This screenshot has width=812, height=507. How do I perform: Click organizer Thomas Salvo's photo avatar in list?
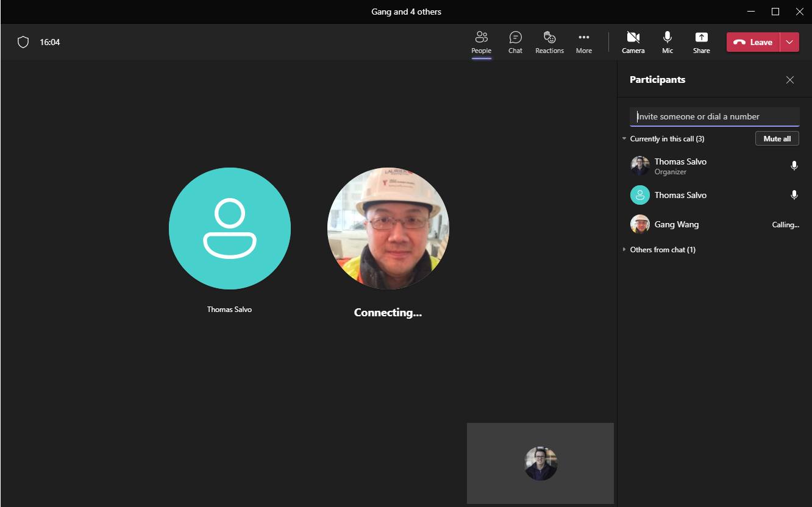pyautogui.click(x=639, y=166)
